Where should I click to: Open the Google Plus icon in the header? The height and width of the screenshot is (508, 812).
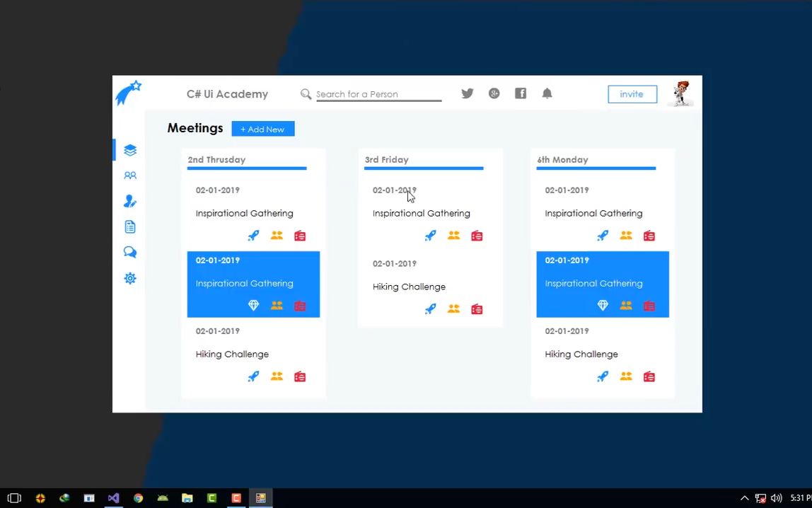[494, 93]
